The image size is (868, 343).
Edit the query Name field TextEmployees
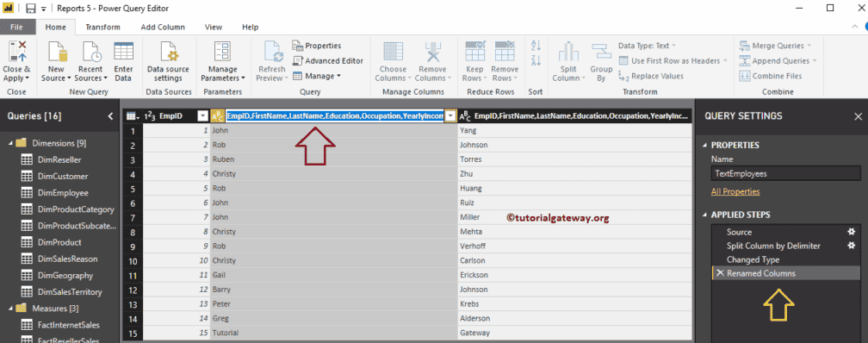point(786,173)
